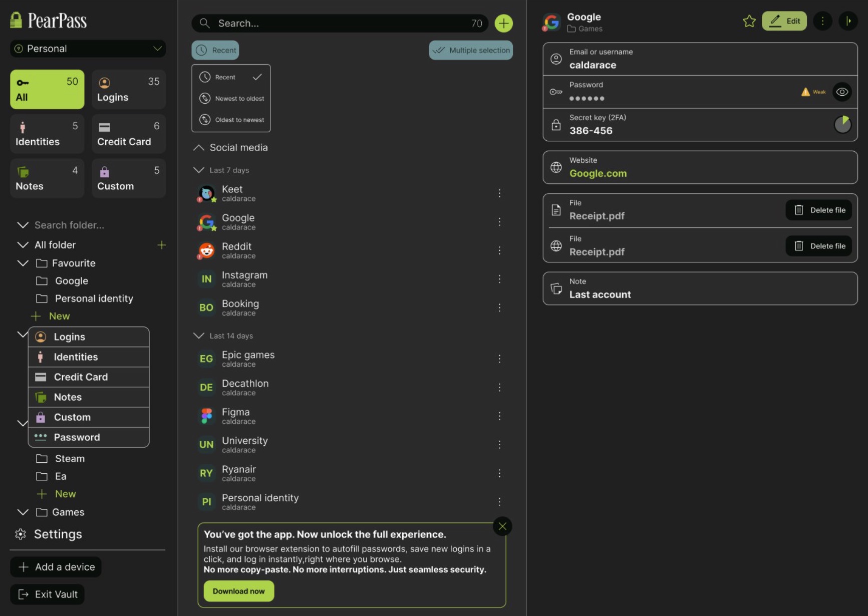Image resolution: width=868 pixels, height=616 pixels.
Task: Click the PearPass lock logo
Action: click(16, 20)
